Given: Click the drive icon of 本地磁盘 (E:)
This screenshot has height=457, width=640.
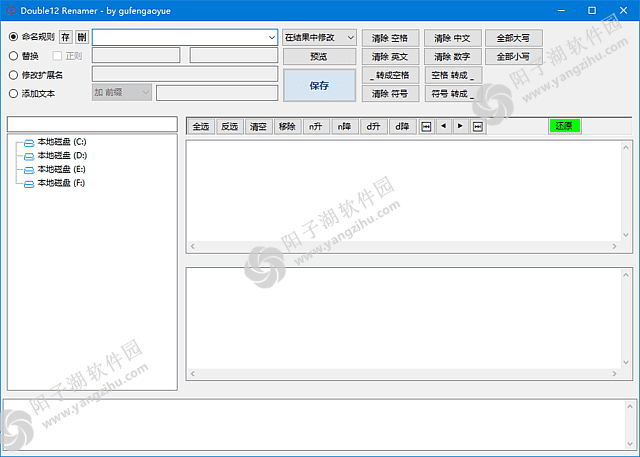Looking at the screenshot, I should (x=29, y=170).
